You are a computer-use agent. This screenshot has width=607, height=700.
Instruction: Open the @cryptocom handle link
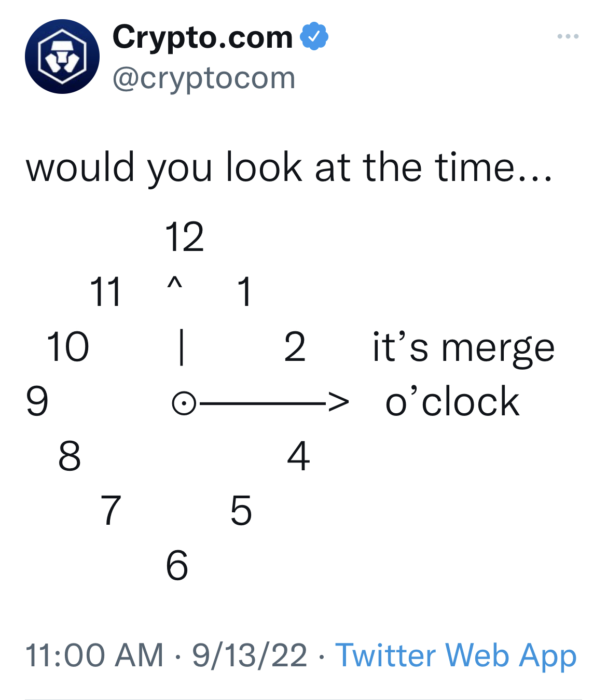click(204, 78)
